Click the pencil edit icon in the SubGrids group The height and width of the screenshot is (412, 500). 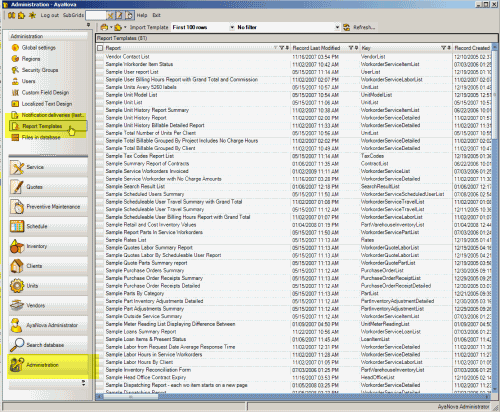pyautogui.click(x=120, y=15)
